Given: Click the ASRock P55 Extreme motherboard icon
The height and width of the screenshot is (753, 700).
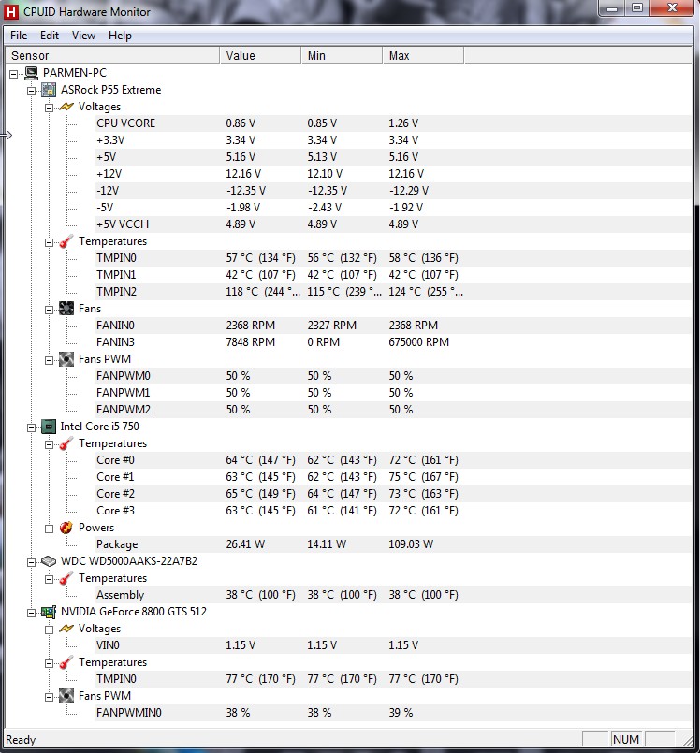Looking at the screenshot, I should (x=49, y=90).
